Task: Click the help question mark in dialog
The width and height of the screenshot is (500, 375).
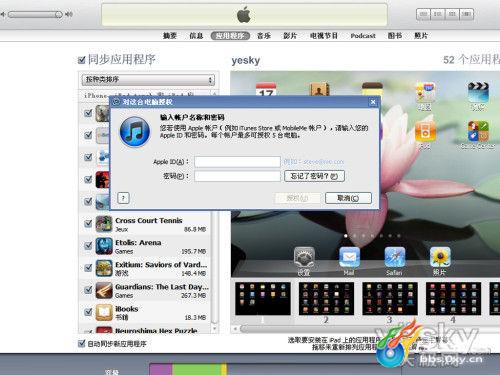Action: (x=123, y=198)
